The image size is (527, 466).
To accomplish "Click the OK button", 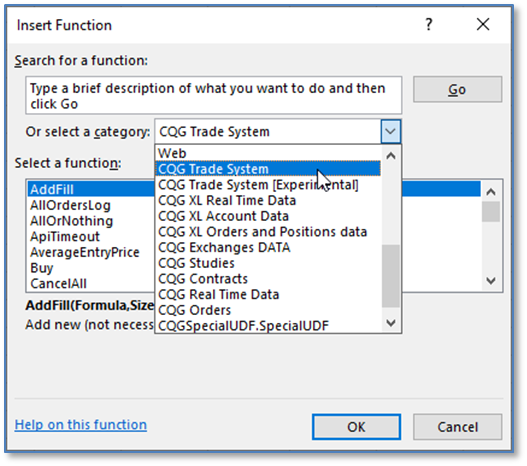I will coord(356,427).
